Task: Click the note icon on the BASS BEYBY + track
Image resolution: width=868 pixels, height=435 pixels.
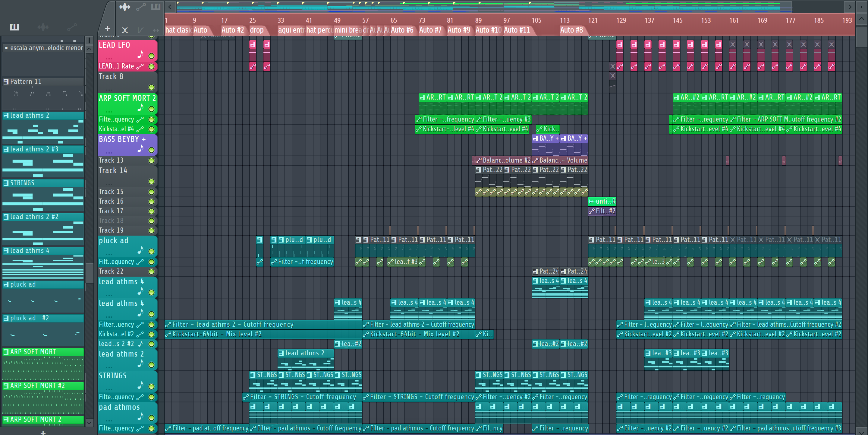Action: point(140,148)
